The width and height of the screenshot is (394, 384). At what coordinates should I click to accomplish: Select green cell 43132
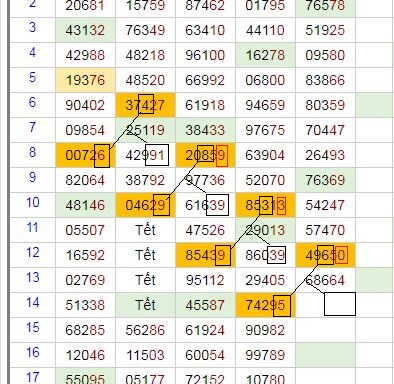coord(85,30)
